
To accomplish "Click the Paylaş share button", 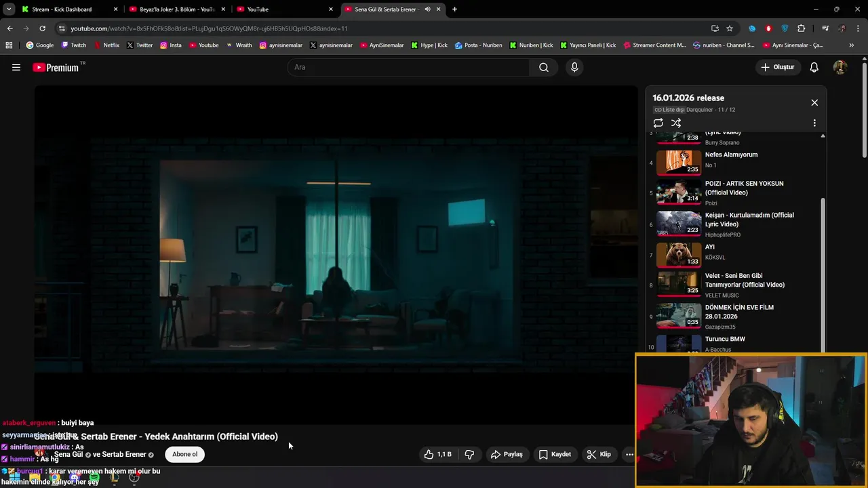I will pos(507,454).
